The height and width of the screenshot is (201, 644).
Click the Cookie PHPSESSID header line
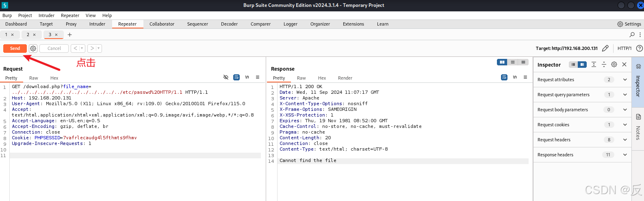pyautogui.click(x=74, y=138)
